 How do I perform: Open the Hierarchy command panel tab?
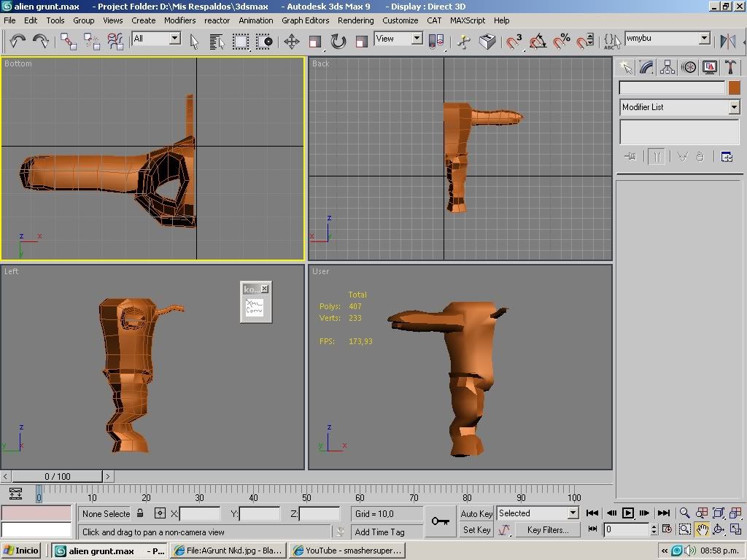tap(667, 67)
